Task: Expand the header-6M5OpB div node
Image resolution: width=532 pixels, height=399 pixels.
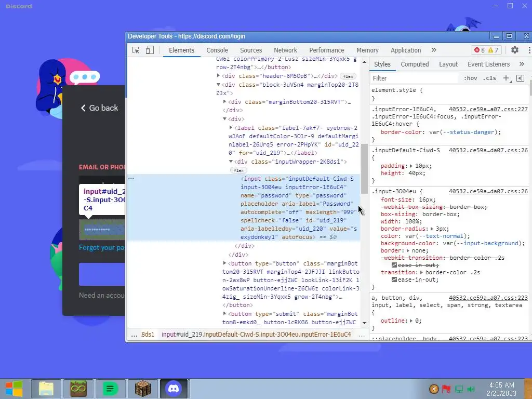Action: [x=219, y=76]
